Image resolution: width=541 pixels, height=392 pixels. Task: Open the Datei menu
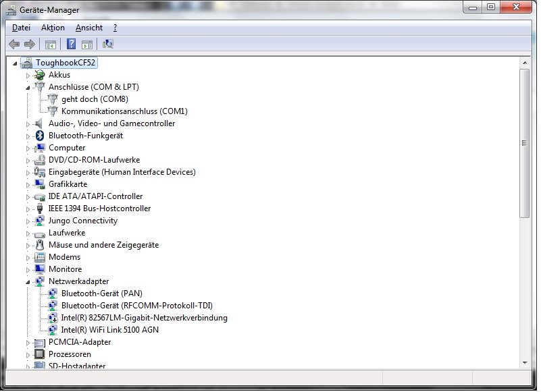21,28
